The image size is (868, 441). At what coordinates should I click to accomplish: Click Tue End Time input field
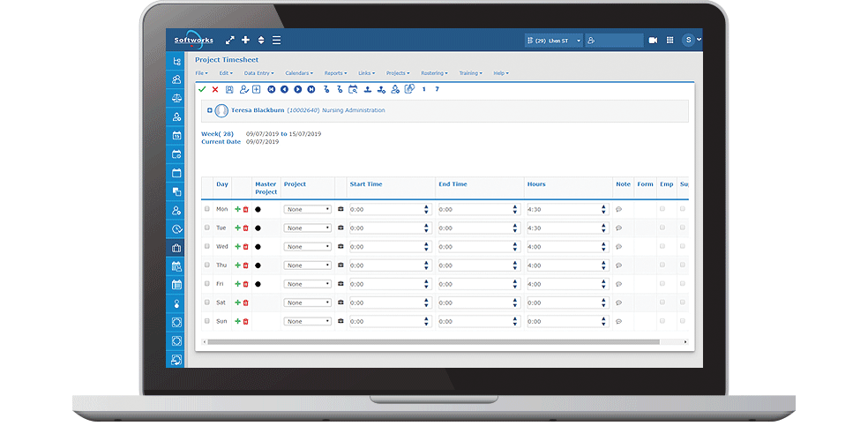(x=479, y=228)
